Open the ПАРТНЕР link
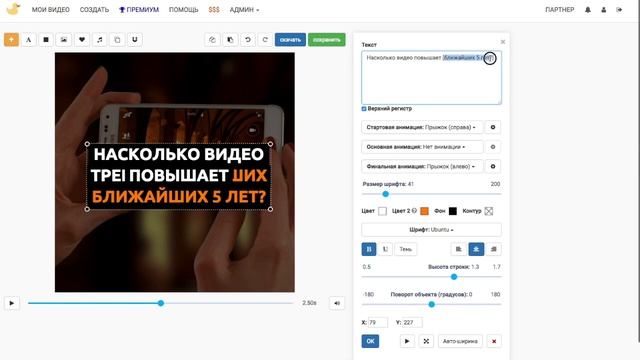The image size is (640, 360). [x=560, y=10]
